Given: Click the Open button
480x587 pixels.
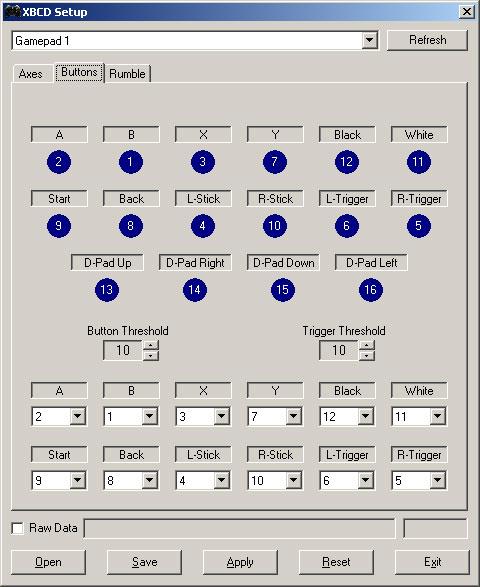Looking at the screenshot, I should click(48, 562).
